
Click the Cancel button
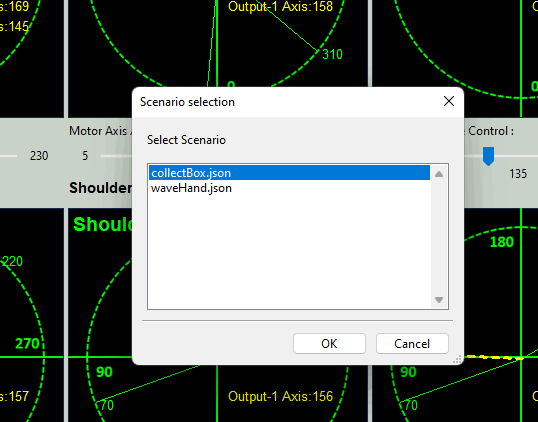tap(412, 343)
